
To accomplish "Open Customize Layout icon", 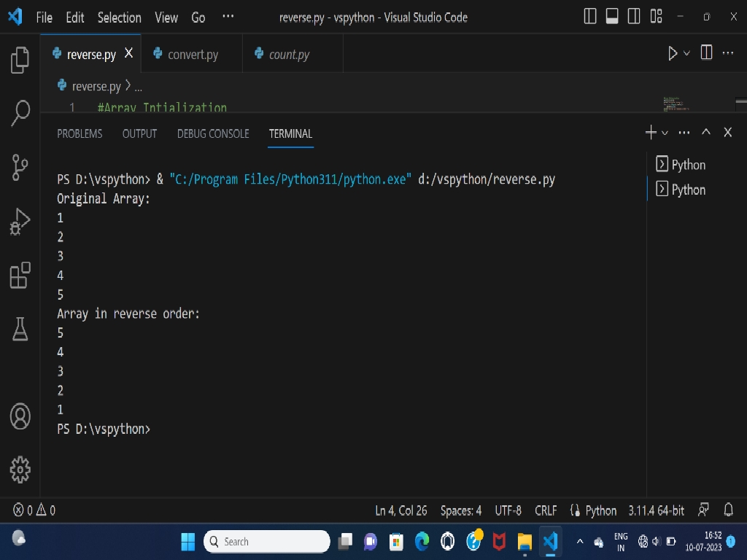I will pos(657,16).
